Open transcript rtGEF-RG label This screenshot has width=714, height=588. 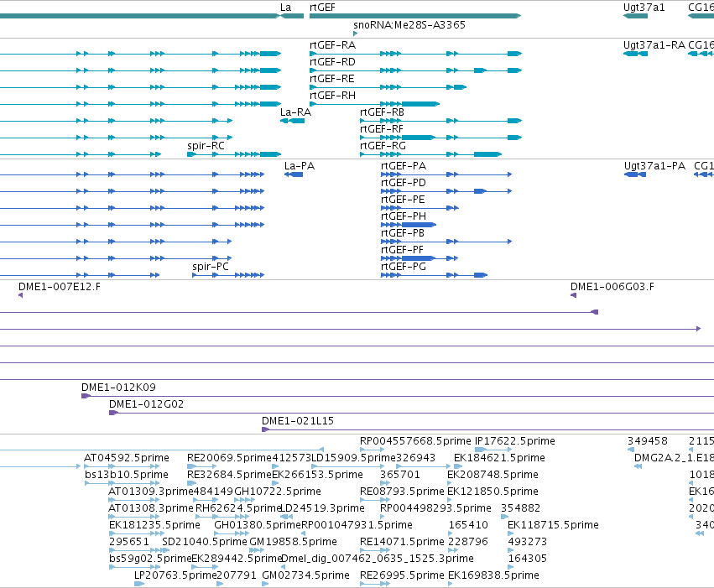[383, 146]
